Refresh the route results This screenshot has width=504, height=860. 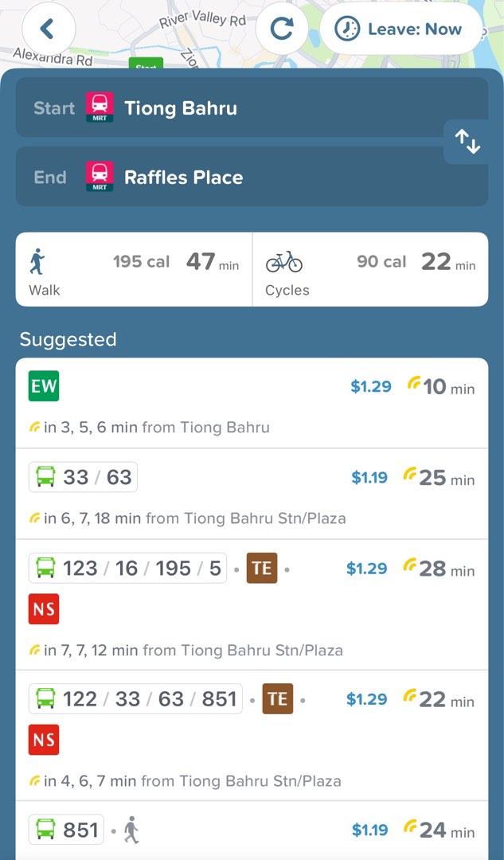click(x=282, y=29)
